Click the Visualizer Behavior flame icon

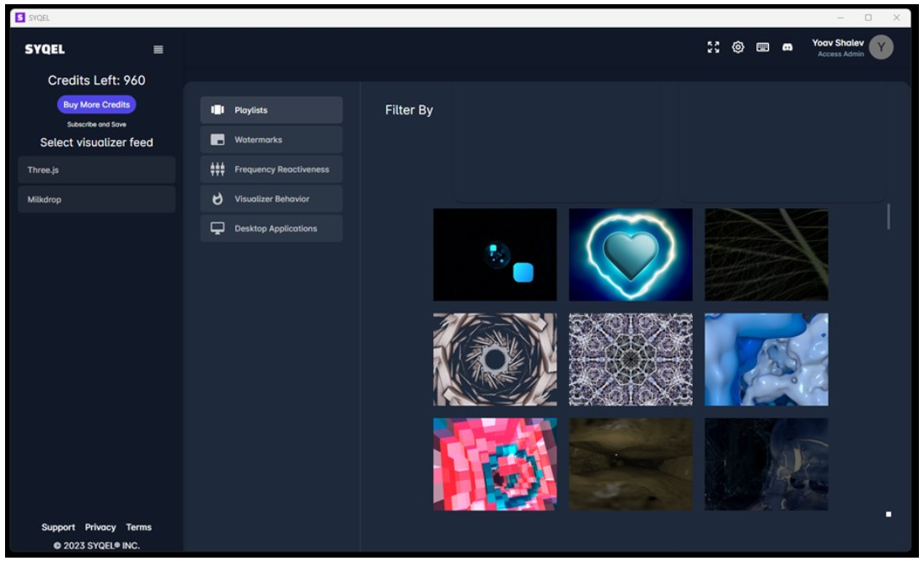218,199
